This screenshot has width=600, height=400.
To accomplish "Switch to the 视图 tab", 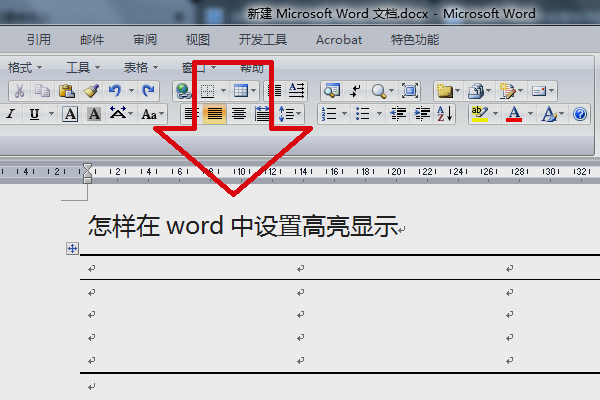I will point(197,39).
